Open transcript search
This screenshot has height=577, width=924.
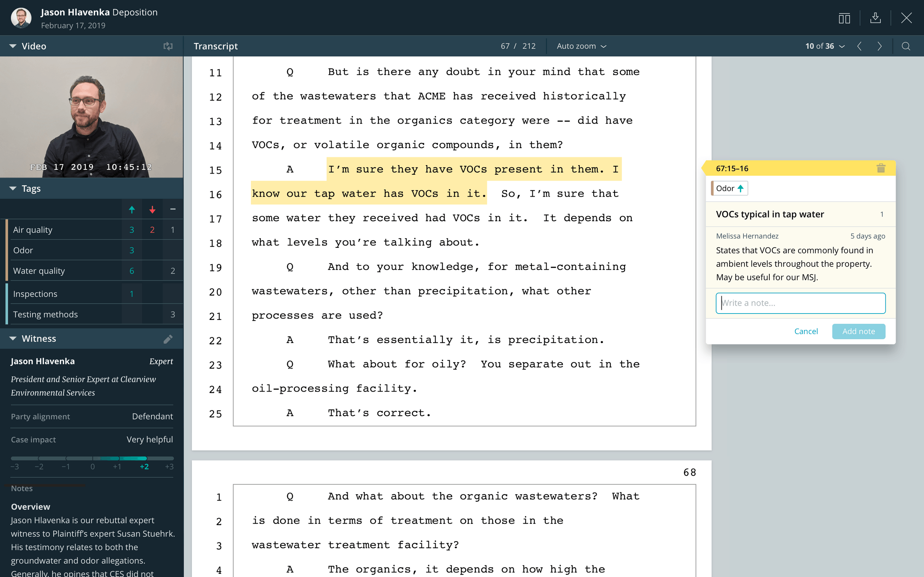(907, 46)
